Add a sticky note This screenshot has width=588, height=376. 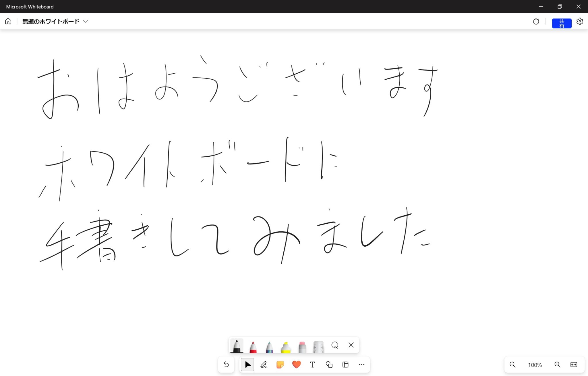click(280, 365)
